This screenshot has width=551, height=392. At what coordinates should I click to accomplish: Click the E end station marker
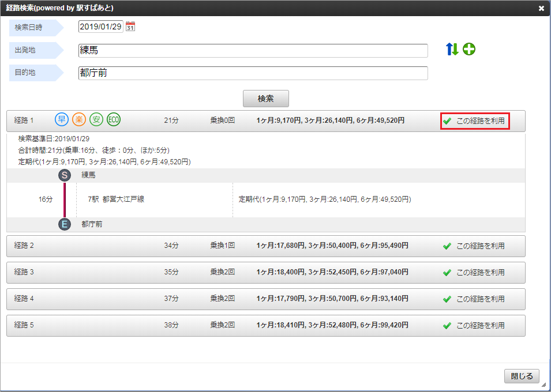tap(65, 224)
